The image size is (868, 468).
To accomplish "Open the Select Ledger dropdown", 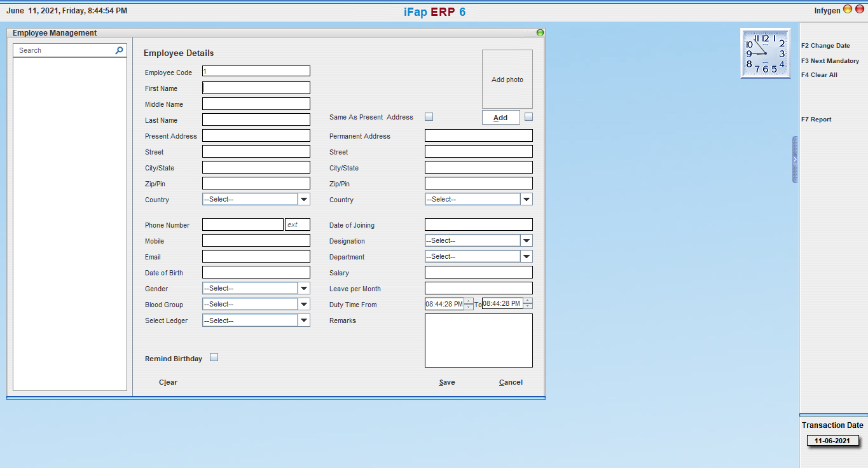I will 304,320.
